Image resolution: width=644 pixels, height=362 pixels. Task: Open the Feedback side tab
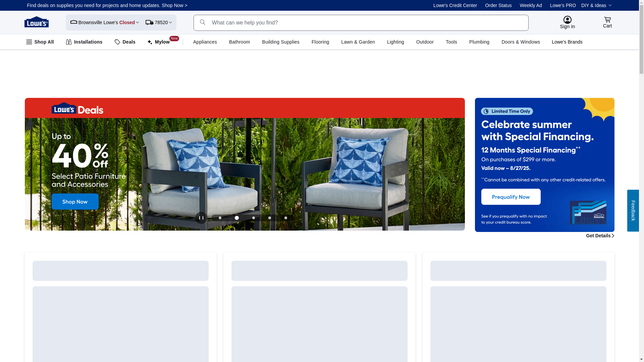click(633, 210)
